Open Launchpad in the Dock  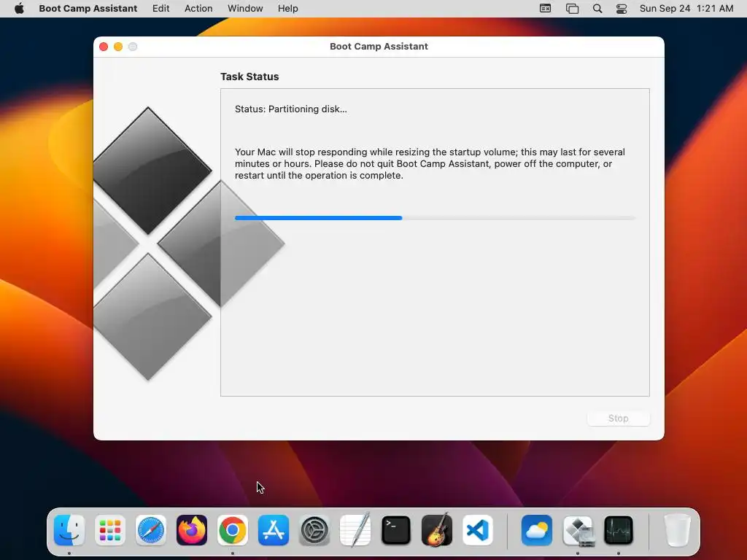click(110, 530)
